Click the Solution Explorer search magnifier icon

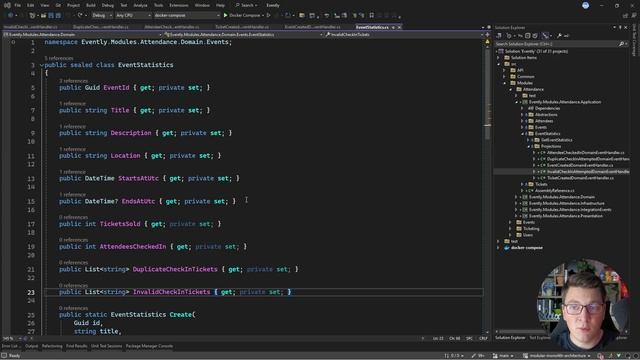(621, 44)
